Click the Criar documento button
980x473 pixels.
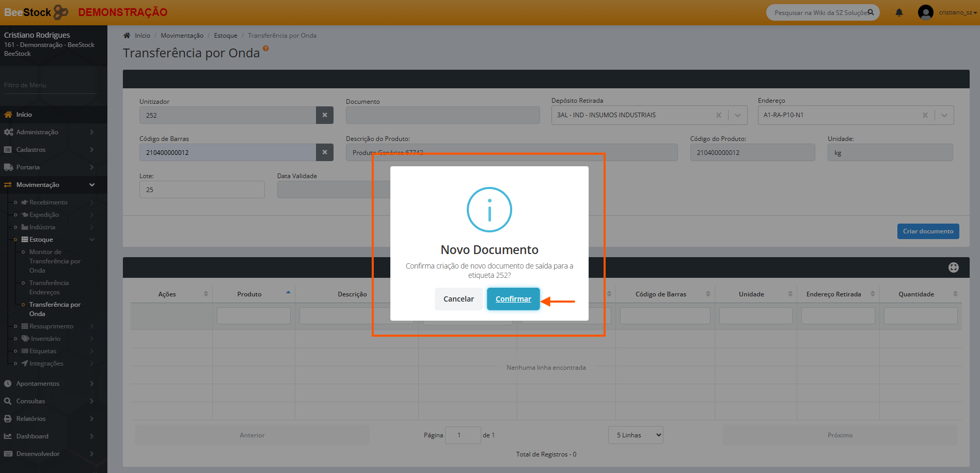[x=928, y=231]
